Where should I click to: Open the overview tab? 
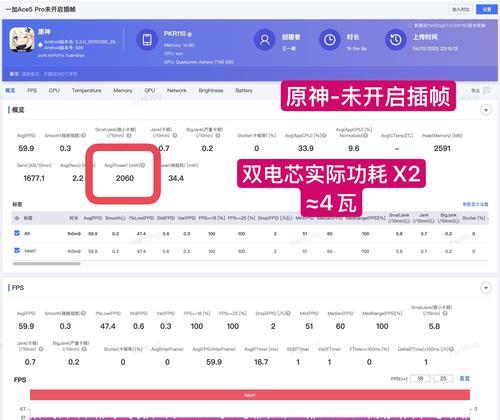click(10, 90)
